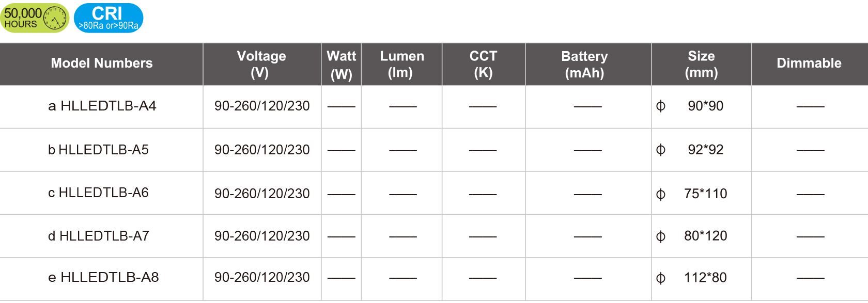Click the CCT (K) column header
868x303 pixels.
click(x=483, y=64)
